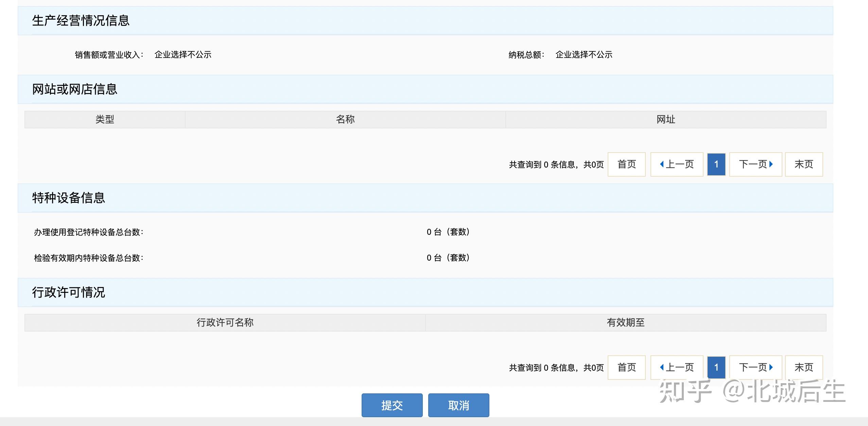Select page 1 in administrative license pagination
Viewport: 868px width, 426px height.
click(716, 367)
